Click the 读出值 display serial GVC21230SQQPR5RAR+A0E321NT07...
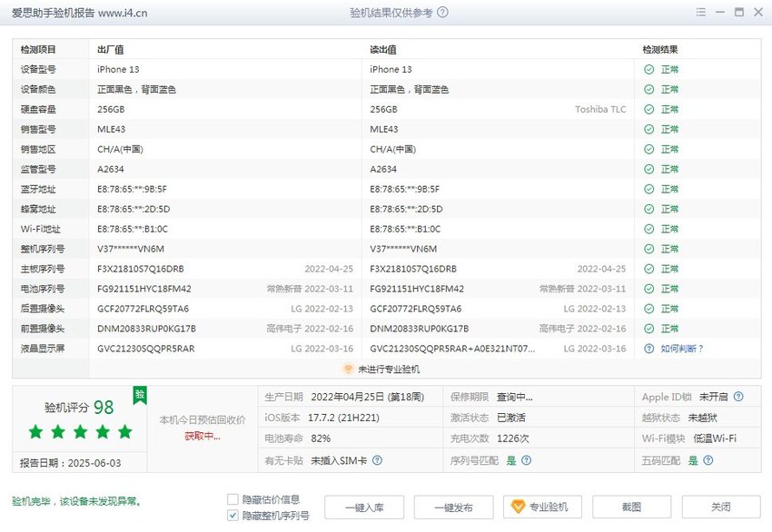Viewport: 772px width, 532px height. coord(452,349)
